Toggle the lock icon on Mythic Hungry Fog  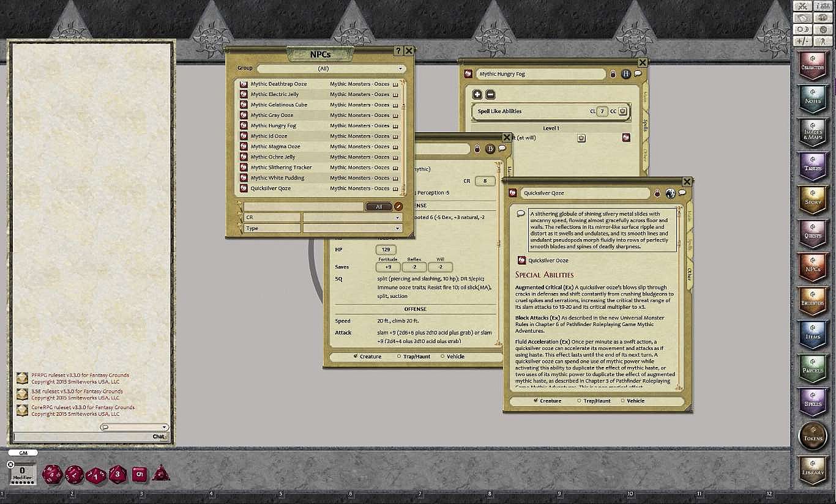coord(613,74)
